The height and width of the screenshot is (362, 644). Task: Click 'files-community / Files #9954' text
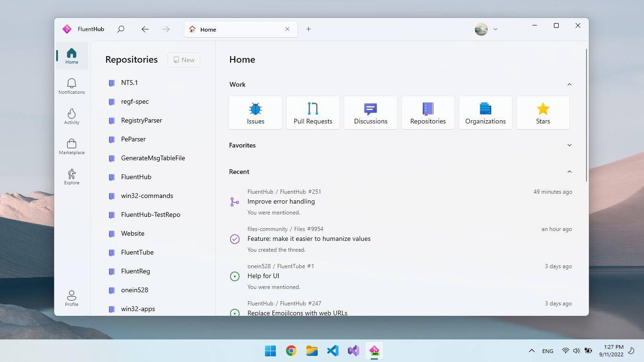285,229
